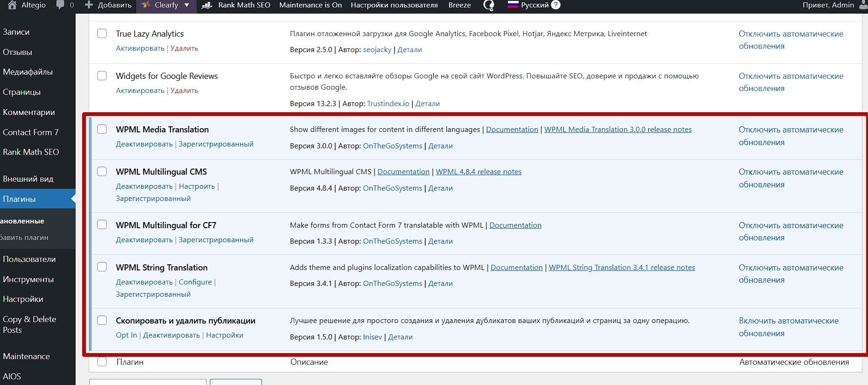Click the Rank Math SEO chart icon
Screen dimensions: 868x385
tap(207, 5)
